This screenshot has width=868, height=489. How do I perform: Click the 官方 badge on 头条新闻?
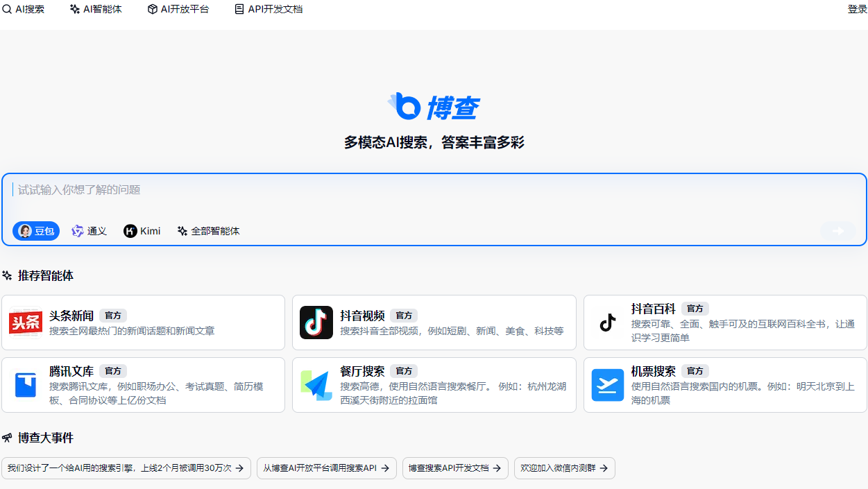click(113, 316)
